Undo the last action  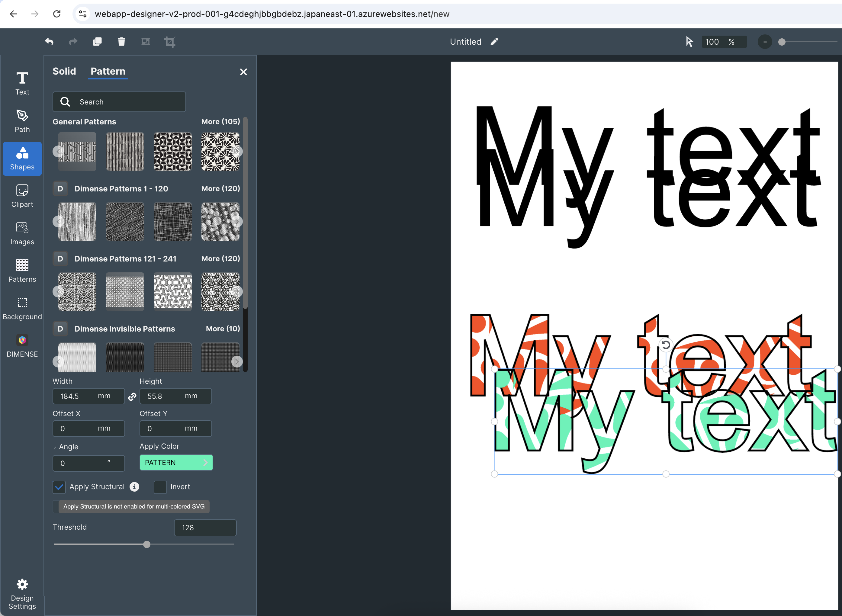click(x=49, y=41)
